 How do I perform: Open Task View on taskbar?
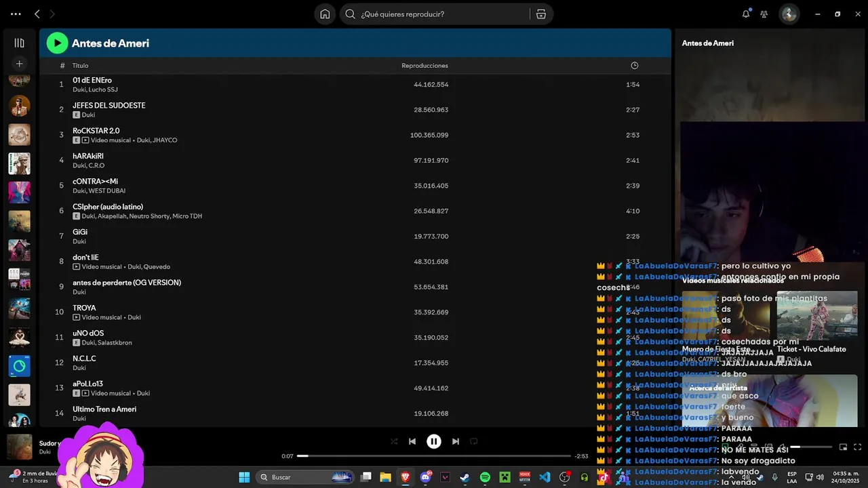tap(366, 477)
